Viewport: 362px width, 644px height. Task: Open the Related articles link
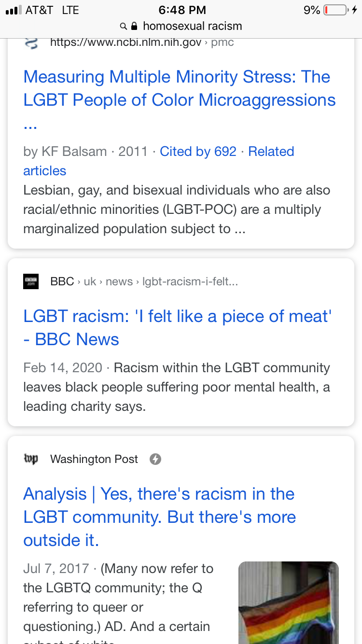point(159,161)
